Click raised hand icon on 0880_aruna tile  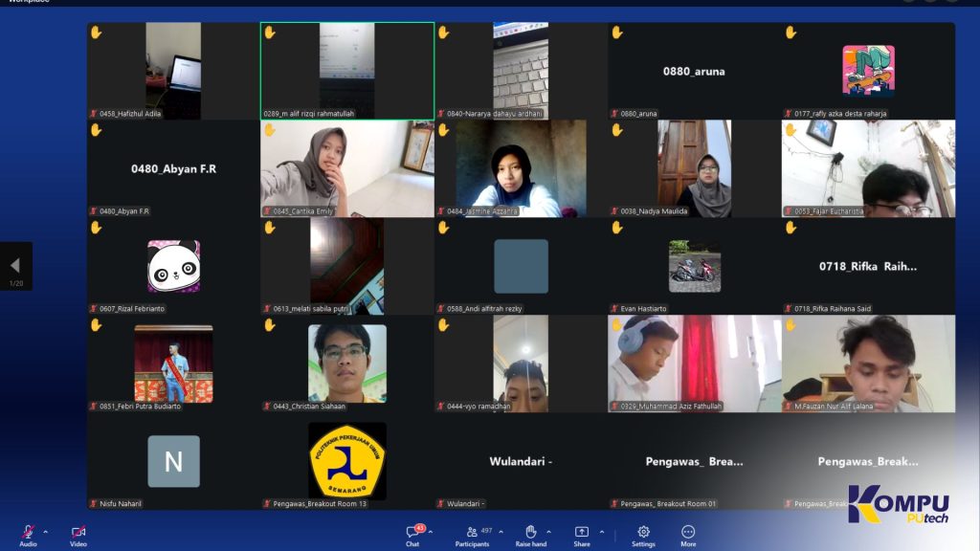tap(617, 33)
